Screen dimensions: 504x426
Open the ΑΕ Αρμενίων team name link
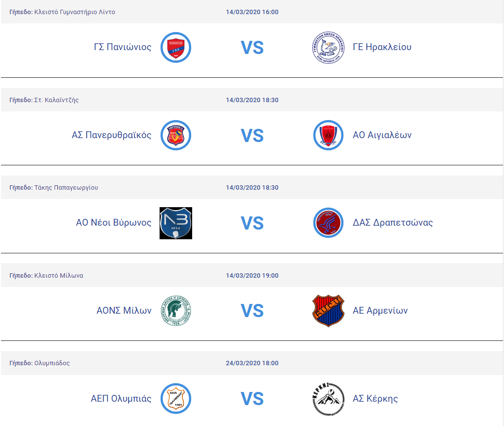click(380, 311)
